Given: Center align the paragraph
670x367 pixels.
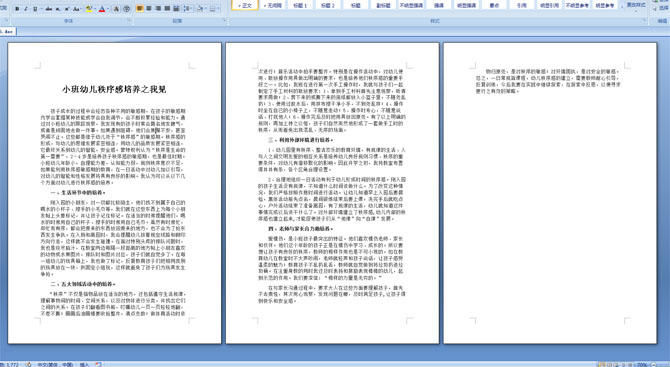Looking at the screenshot, I should pos(149,8).
